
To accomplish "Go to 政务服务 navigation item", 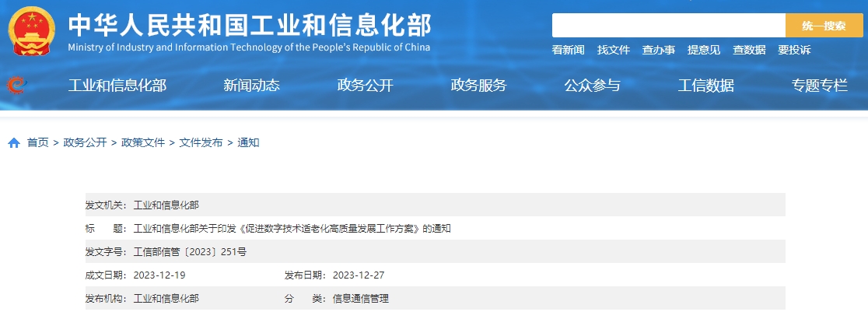I will (478, 86).
